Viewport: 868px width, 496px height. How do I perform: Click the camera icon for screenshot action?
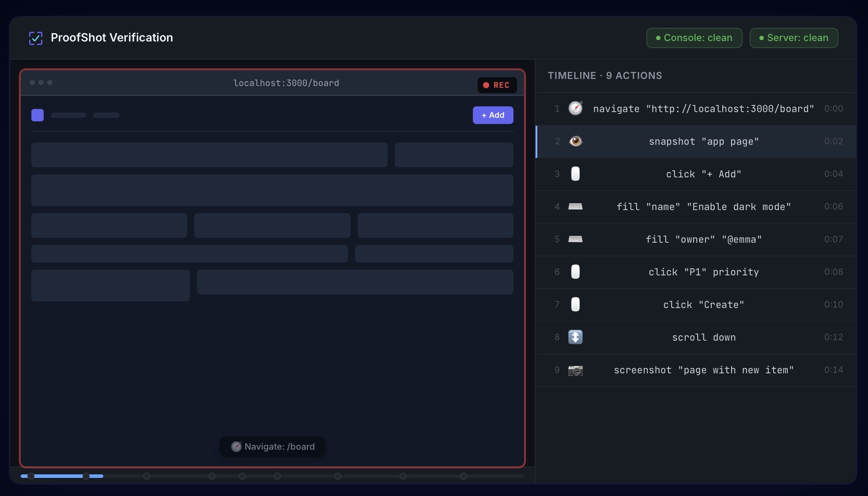click(575, 370)
